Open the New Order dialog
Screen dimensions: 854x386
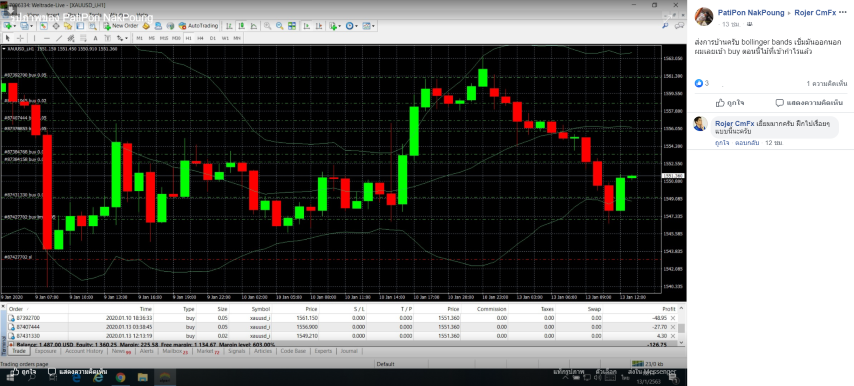click(x=121, y=26)
